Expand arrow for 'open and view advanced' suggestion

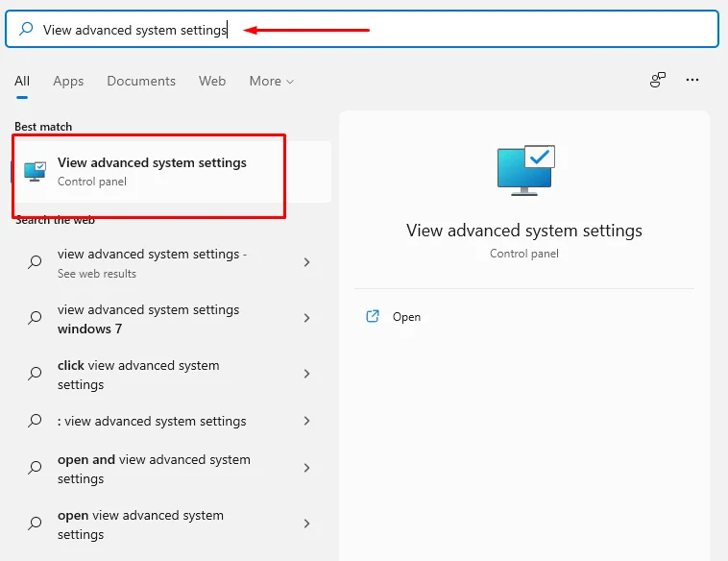tap(306, 468)
